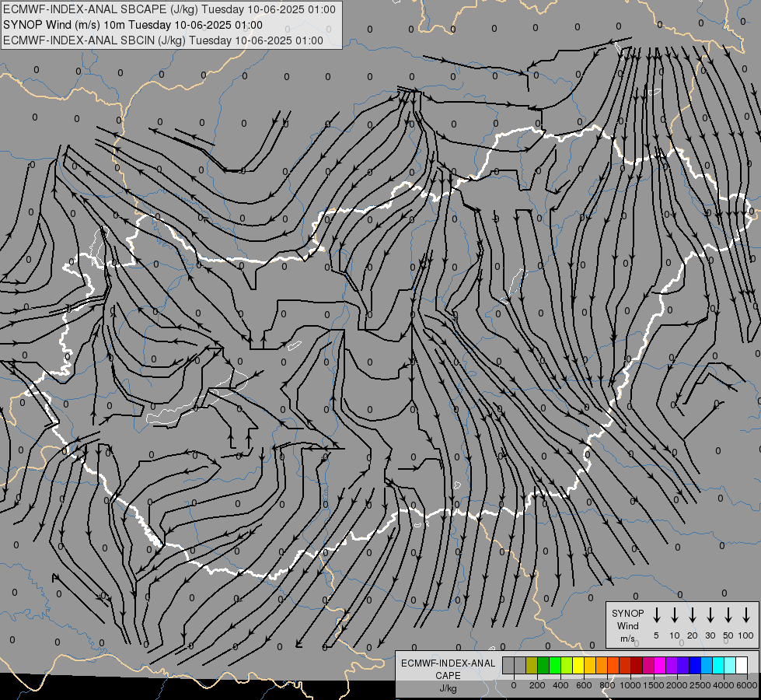This screenshot has width=761, height=700.
Task: Click the wind legend arrow above 100
Action: tap(746, 615)
